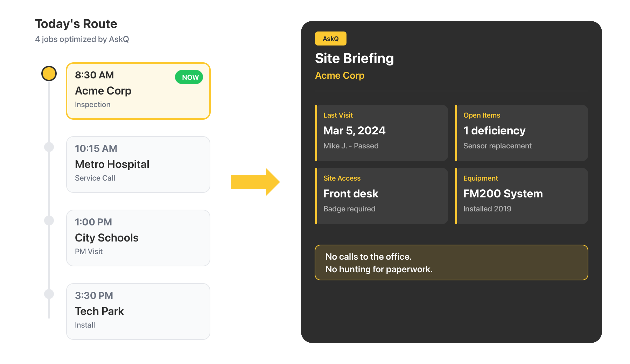Switch to the Metro Hospital job card
This screenshot has width=630, height=364.
click(138, 164)
